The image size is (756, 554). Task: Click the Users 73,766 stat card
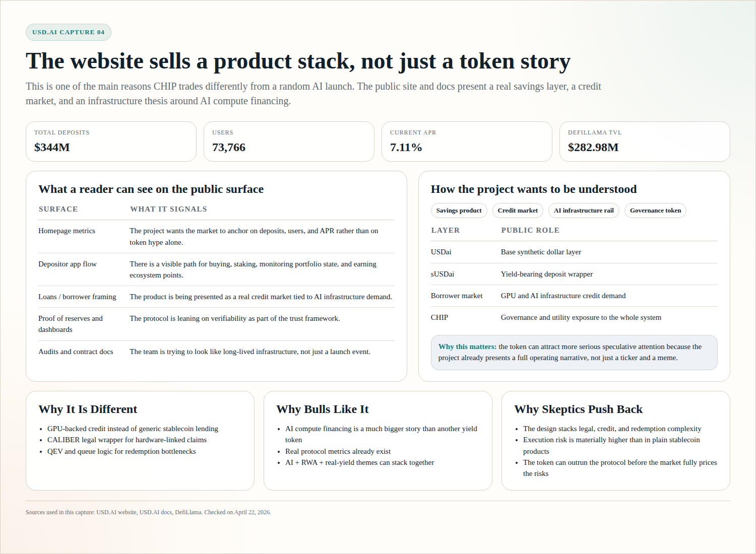coord(289,142)
